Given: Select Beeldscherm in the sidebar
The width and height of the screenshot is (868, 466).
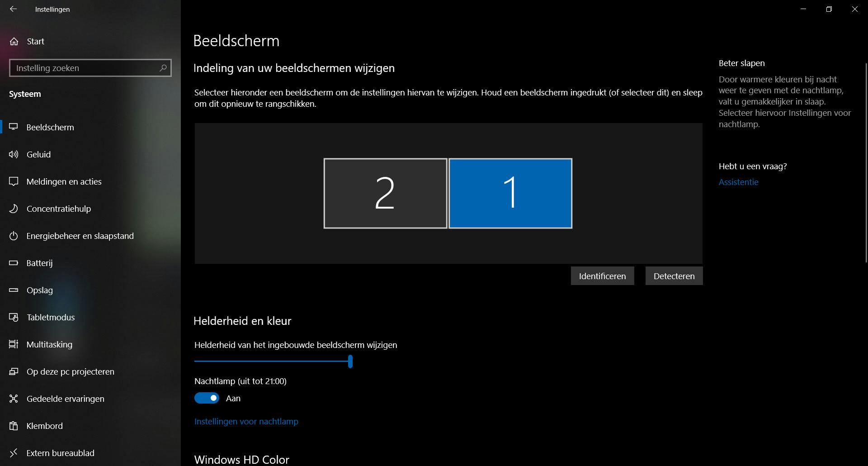Looking at the screenshot, I should 90,127.
